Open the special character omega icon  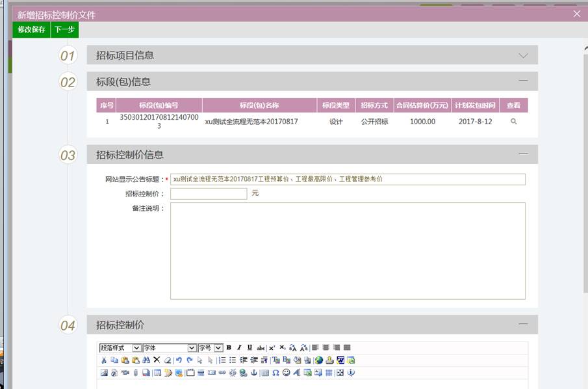pos(275,373)
